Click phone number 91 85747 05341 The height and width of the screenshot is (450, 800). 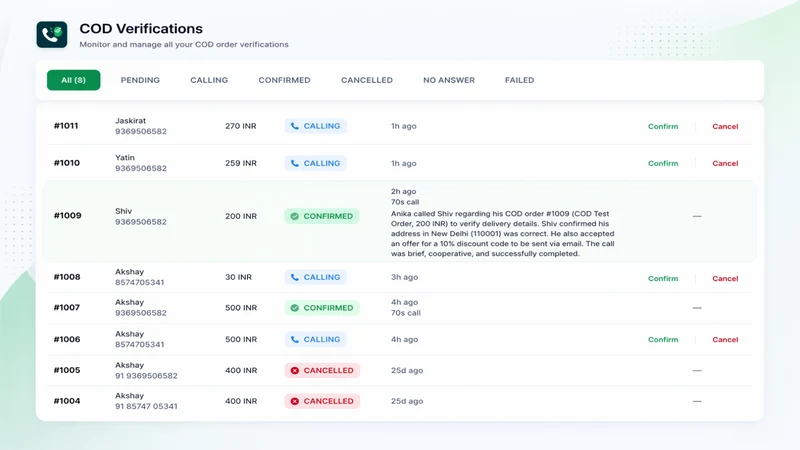click(x=146, y=407)
